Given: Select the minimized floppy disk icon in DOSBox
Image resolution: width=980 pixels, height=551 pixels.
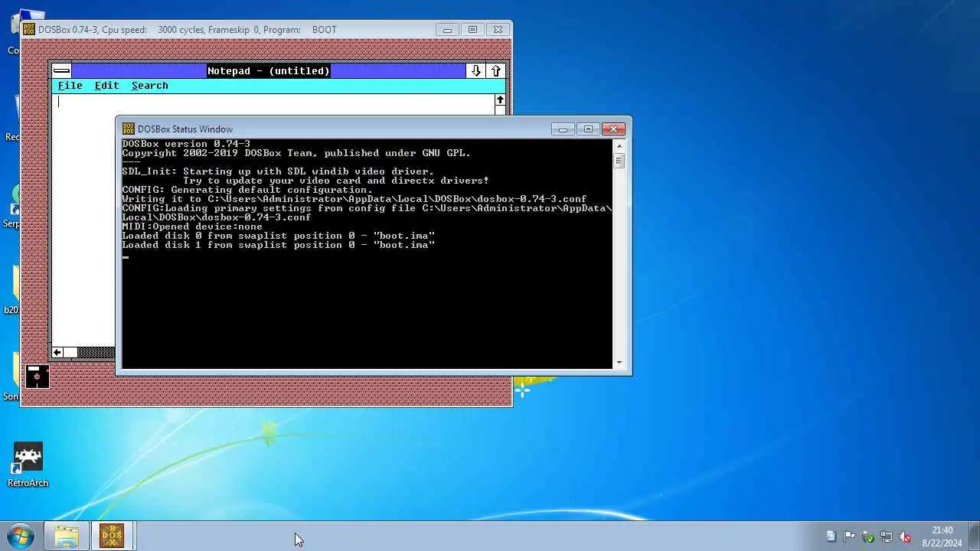Looking at the screenshot, I should click(x=37, y=376).
